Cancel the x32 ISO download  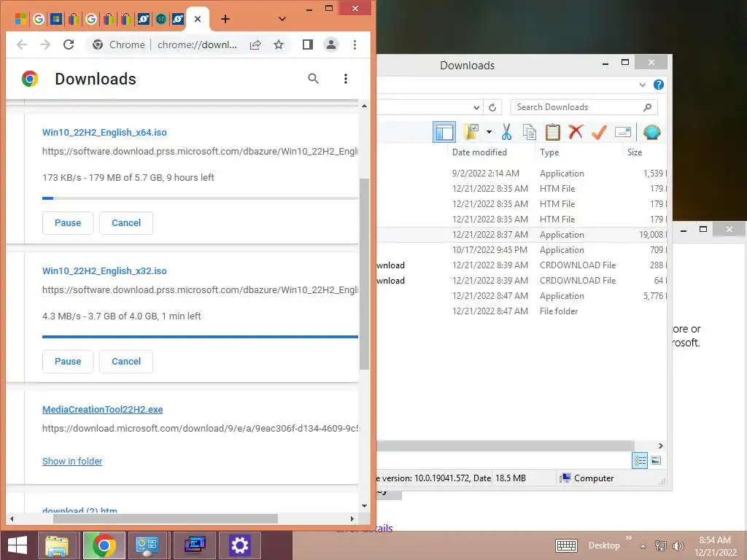(x=126, y=362)
